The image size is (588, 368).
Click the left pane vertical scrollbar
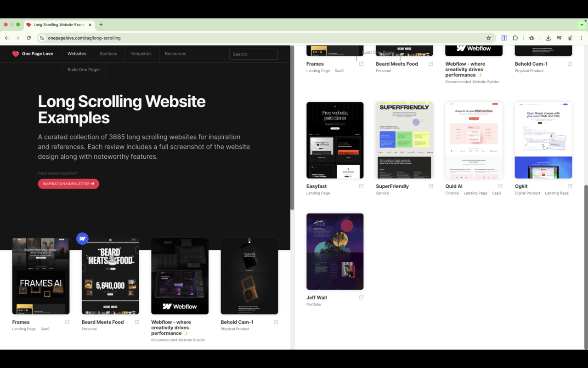point(292,128)
